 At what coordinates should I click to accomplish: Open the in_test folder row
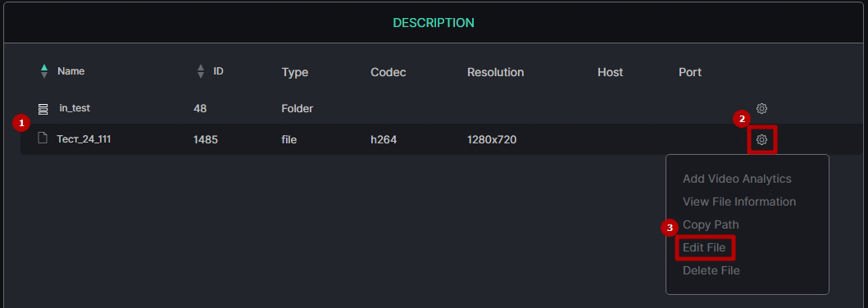pos(75,108)
